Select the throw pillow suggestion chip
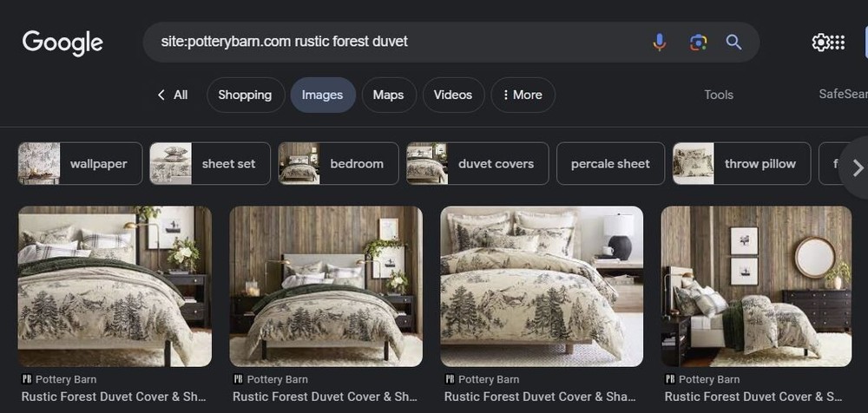This screenshot has width=868, height=413. click(742, 163)
